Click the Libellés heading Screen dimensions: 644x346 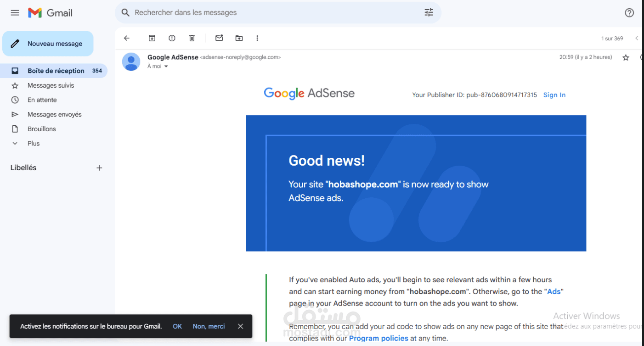(23, 168)
